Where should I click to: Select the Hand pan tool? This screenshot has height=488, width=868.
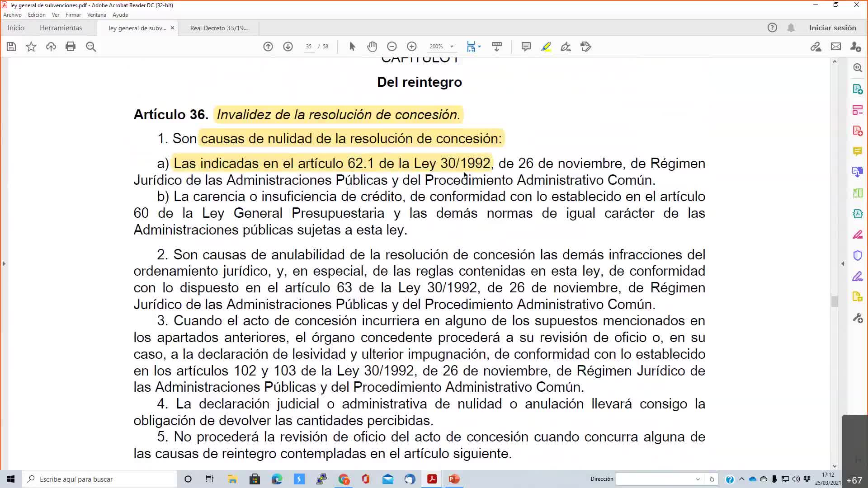(372, 47)
